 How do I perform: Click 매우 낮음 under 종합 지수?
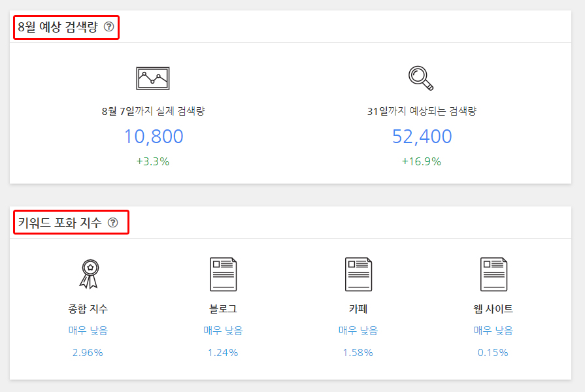click(88, 331)
